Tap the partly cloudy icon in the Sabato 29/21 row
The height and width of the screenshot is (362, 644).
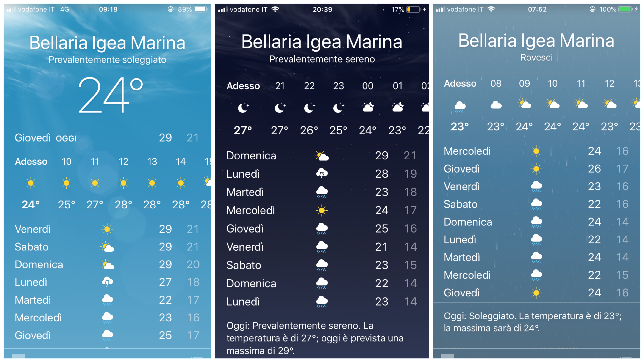(x=107, y=247)
